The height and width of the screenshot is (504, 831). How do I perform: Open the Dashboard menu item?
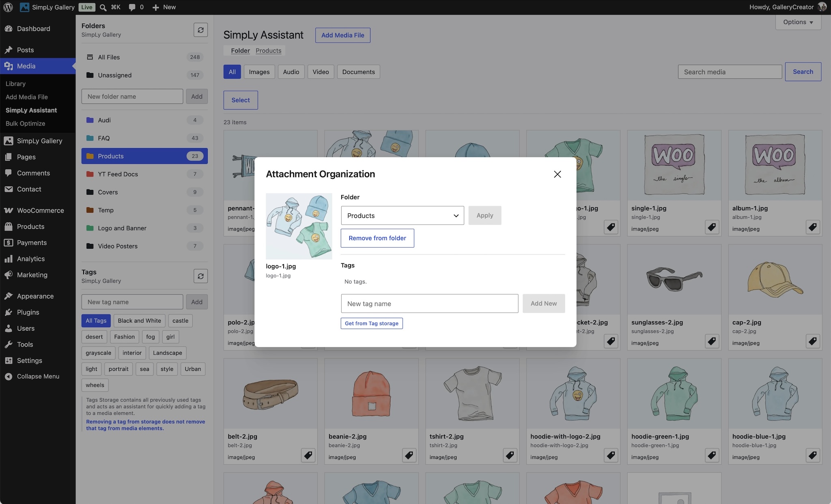pos(38,29)
